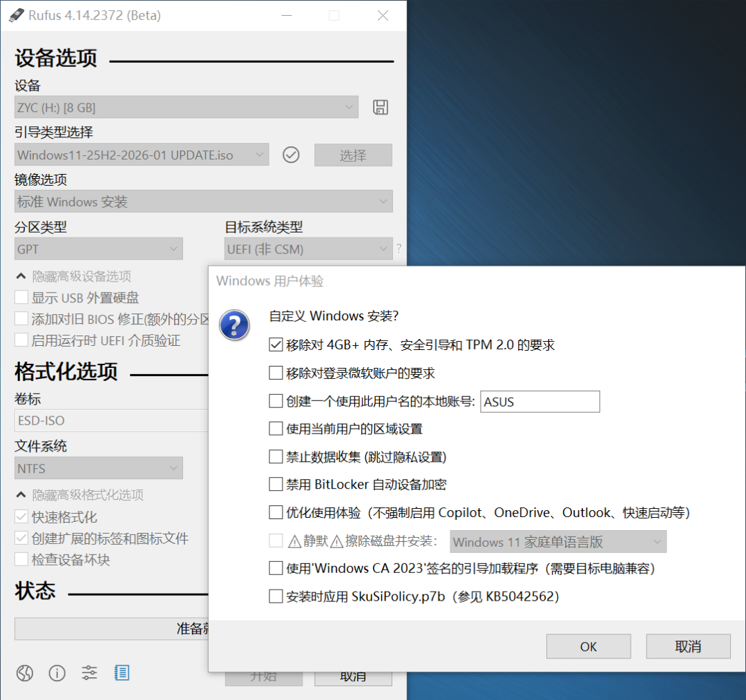Click the target system help question mark
This screenshot has height=700, width=746.
(399, 249)
